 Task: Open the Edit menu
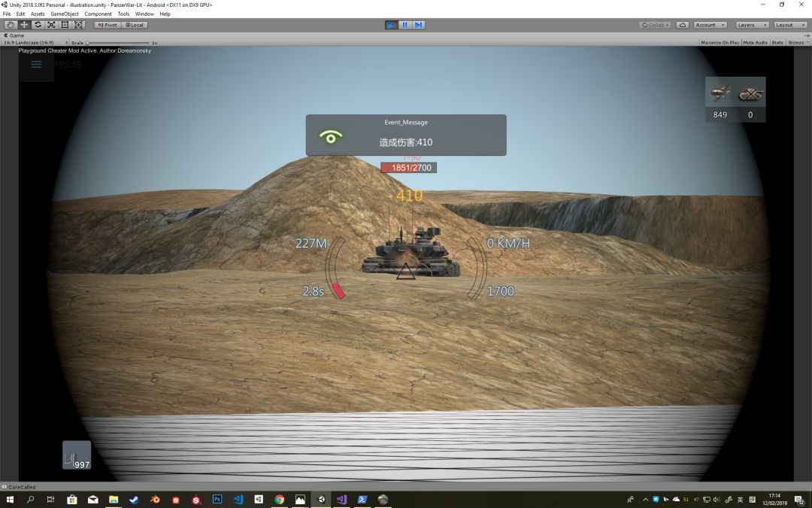[21, 14]
